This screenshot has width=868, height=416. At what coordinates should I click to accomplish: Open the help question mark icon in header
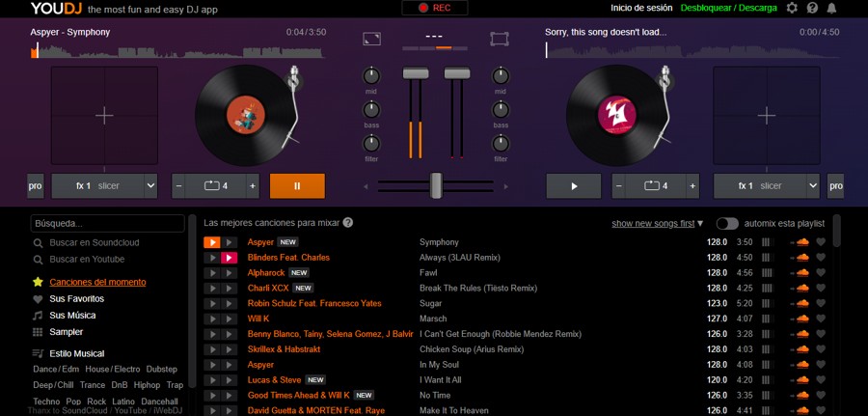point(812,8)
